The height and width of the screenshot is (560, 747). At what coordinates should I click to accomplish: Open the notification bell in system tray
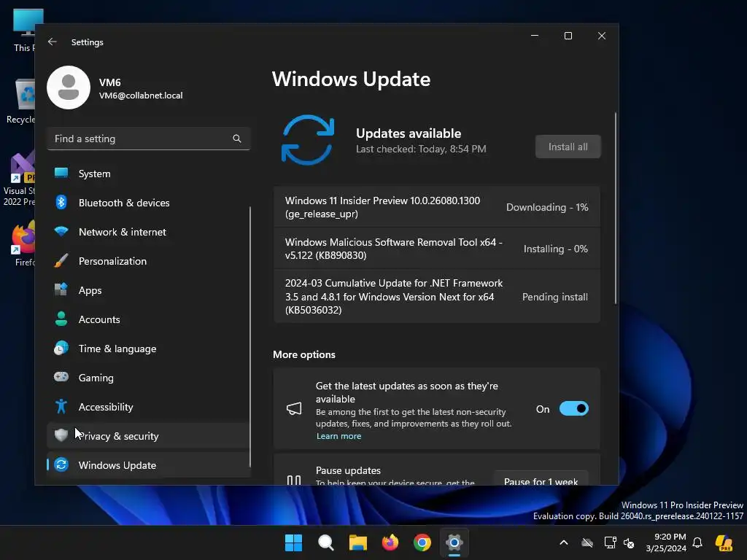coord(697,542)
